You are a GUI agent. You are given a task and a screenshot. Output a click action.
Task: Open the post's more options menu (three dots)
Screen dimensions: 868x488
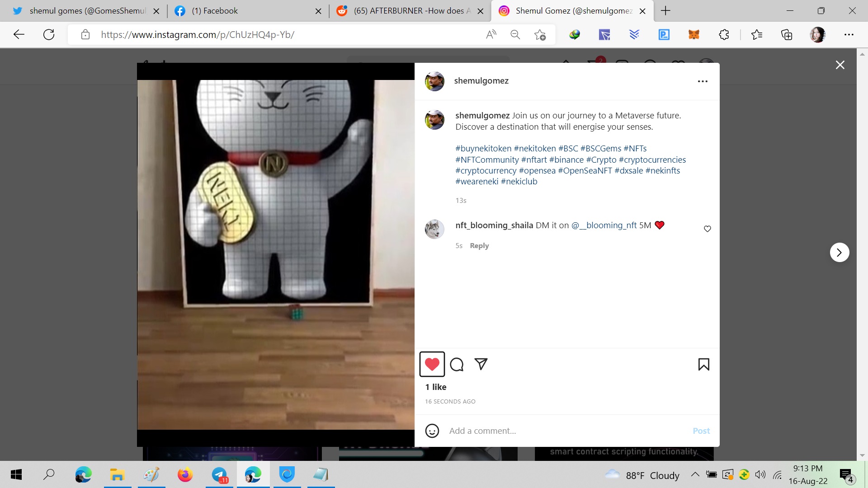[703, 81]
